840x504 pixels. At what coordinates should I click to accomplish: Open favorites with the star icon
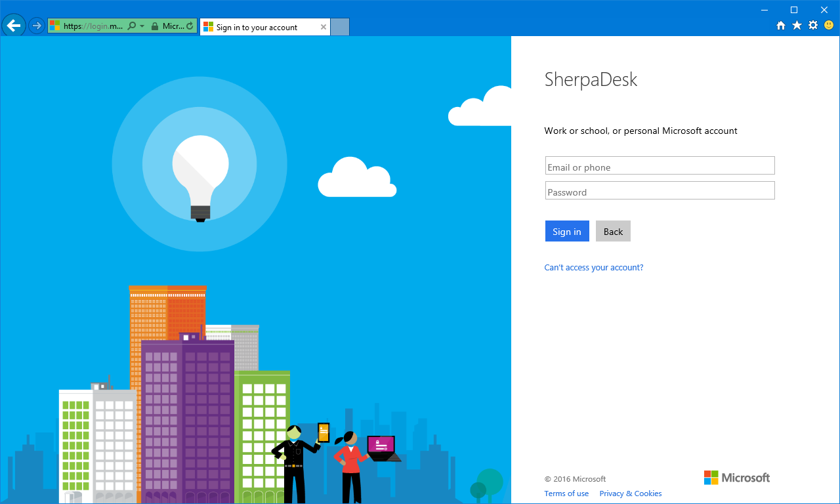[796, 24]
